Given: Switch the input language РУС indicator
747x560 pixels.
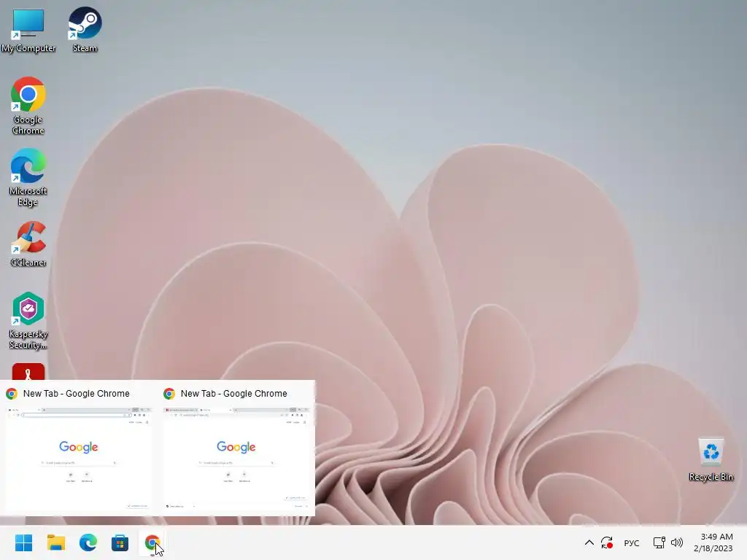Looking at the screenshot, I should pos(632,542).
